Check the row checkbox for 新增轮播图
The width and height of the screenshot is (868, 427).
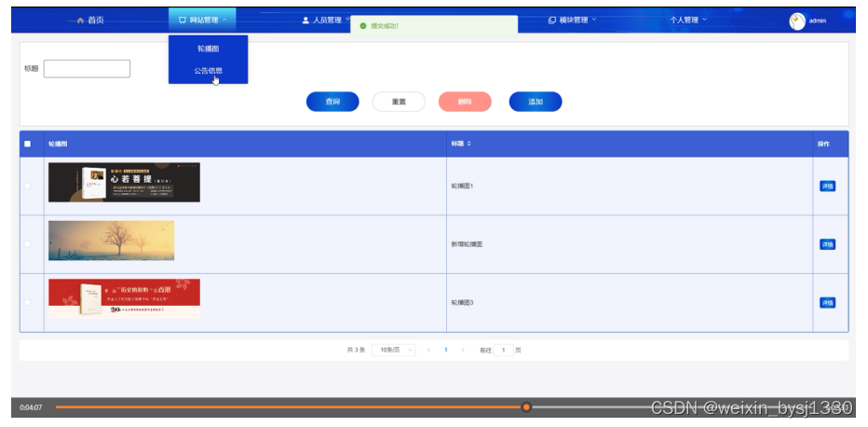point(28,244)
